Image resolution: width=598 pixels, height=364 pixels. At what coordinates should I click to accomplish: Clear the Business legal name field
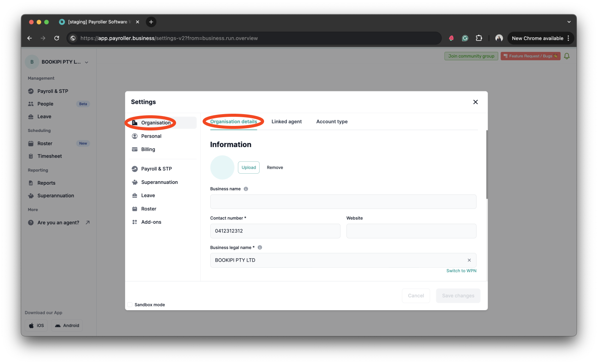[x=469, y=260]
